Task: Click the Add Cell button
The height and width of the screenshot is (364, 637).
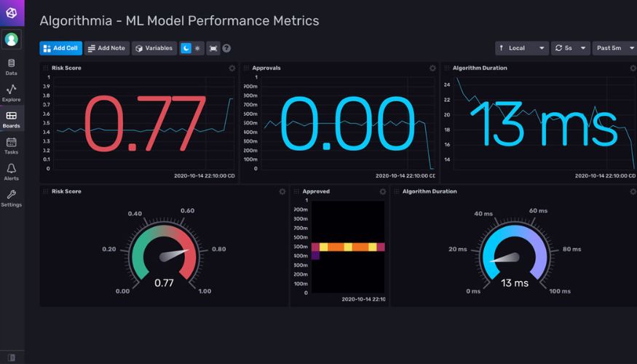Action: point(61,48)
